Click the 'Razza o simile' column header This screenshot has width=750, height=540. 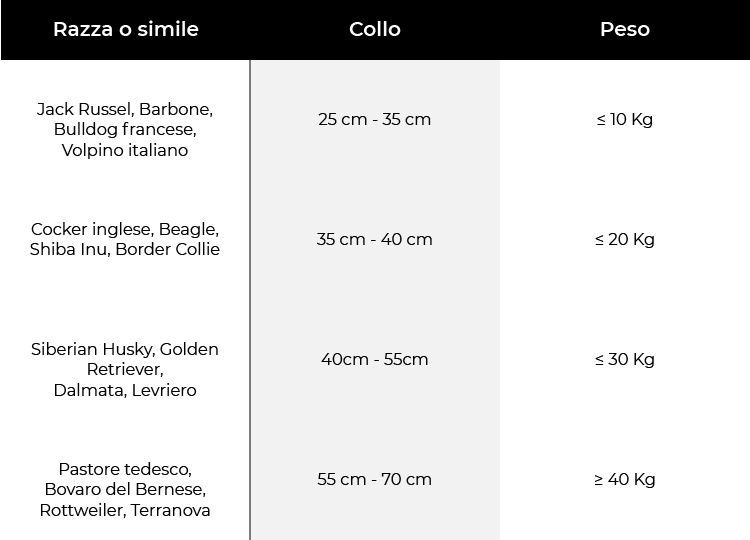[125, 29]
